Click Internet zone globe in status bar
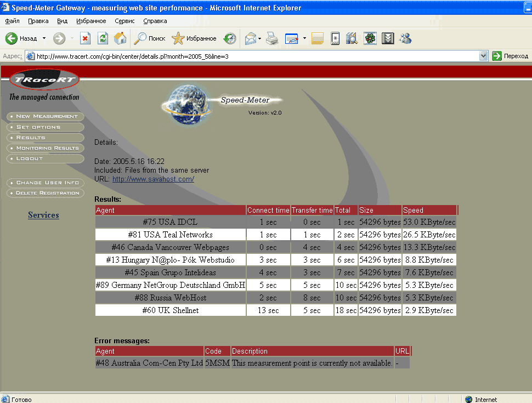 (469, 399)
